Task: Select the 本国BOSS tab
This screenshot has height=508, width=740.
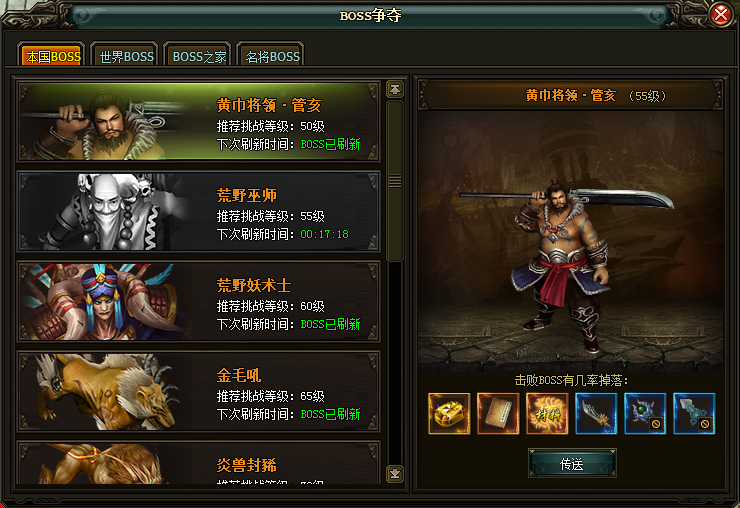Action: coord(53,56)
